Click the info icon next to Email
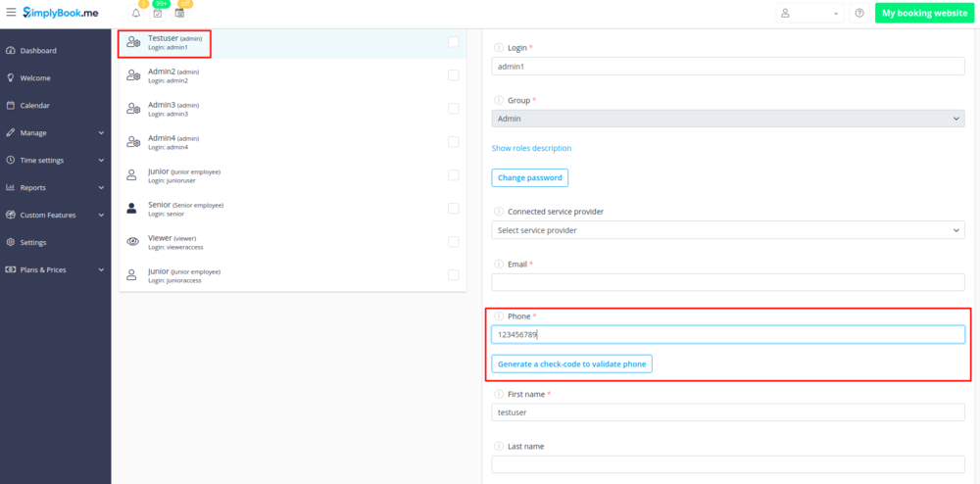 pyautogui.click(x=498, y=265)
